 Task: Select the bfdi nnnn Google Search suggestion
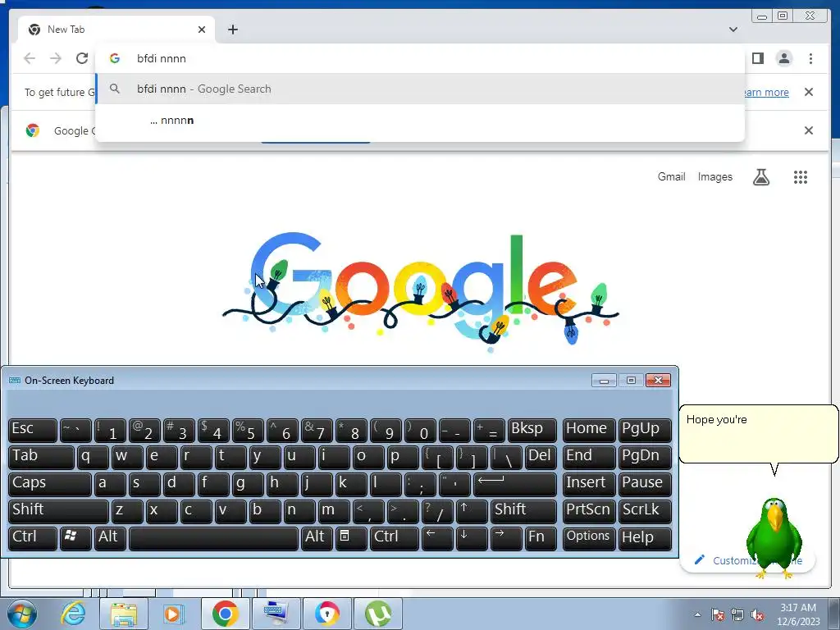pyautogui.click(x=420, y=89)
